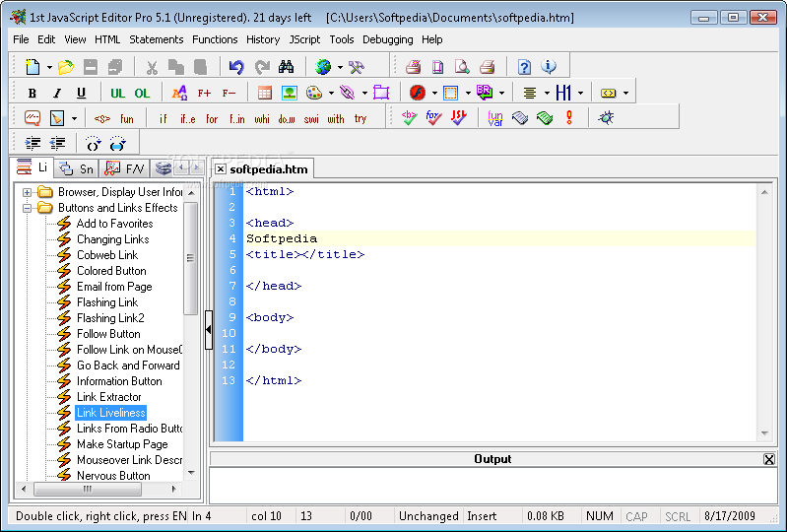Image resolution: width=787 pixels, height=532 pixels.
Task: Select the Cobweb Link script
Action: [107, 255]
